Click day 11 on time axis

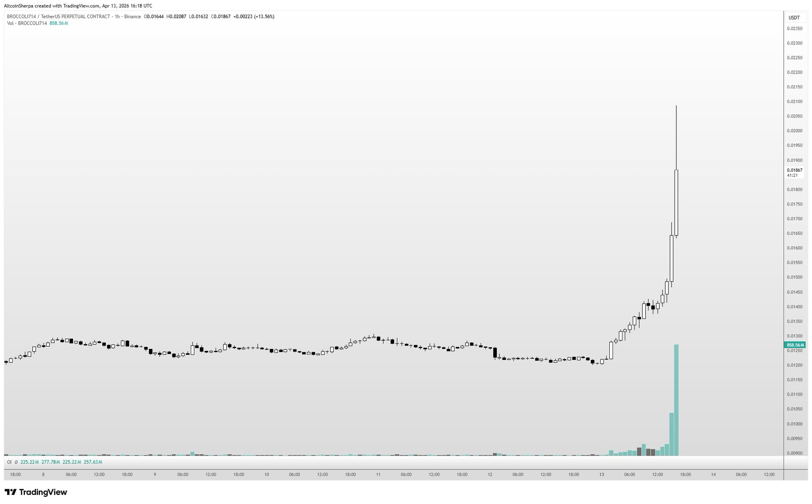[378, 475]
